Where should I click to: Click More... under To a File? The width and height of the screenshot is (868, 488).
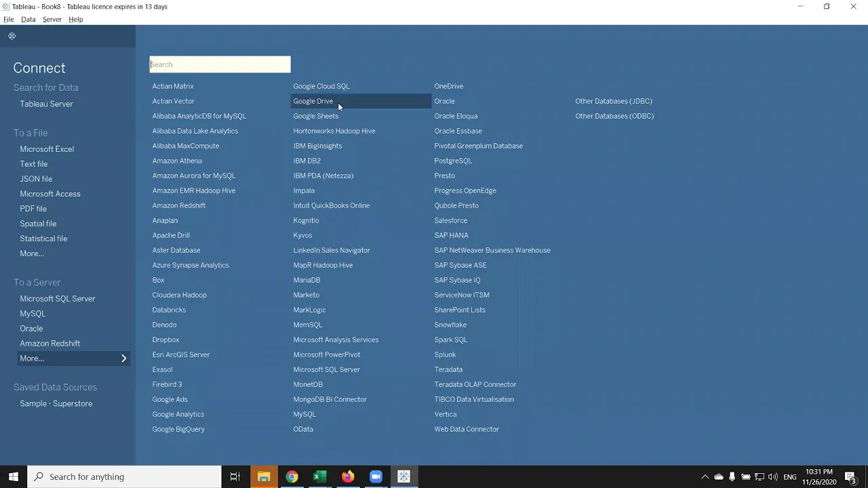(x=32, y=253)
